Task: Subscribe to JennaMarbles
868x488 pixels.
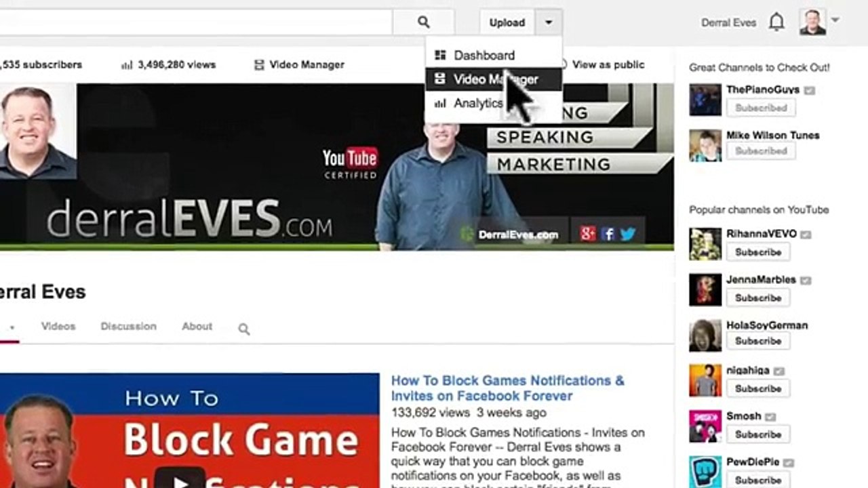Action: click(x=758, y=298)
